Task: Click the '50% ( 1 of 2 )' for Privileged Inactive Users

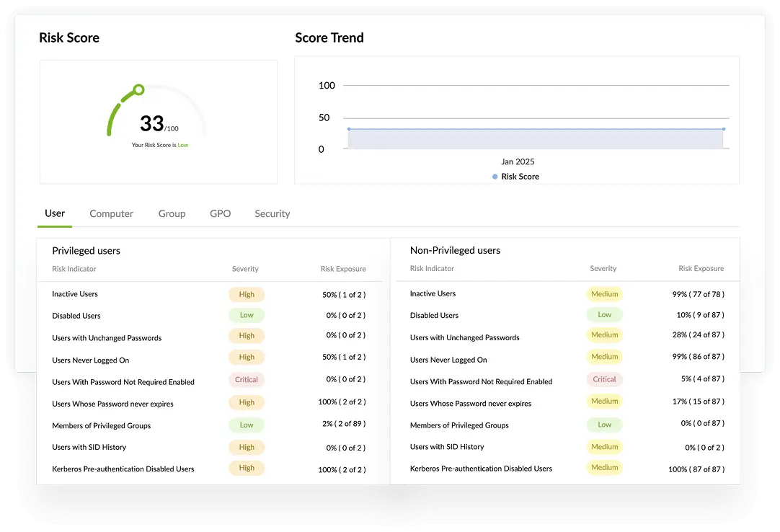Action: pyautogui.click(x=344, y=295)
